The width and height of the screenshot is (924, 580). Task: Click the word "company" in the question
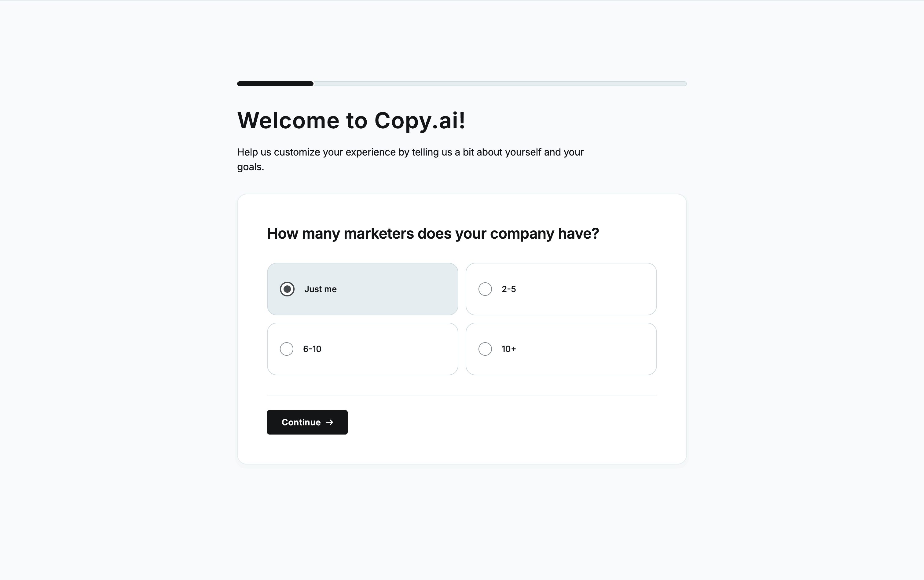coord(522,233)
